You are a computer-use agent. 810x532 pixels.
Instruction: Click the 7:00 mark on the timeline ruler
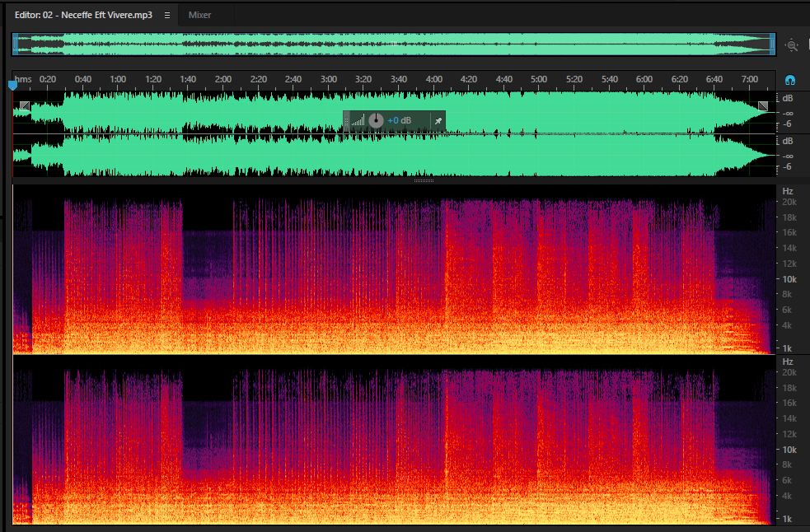pyautogui.click(x=750, y=79)
